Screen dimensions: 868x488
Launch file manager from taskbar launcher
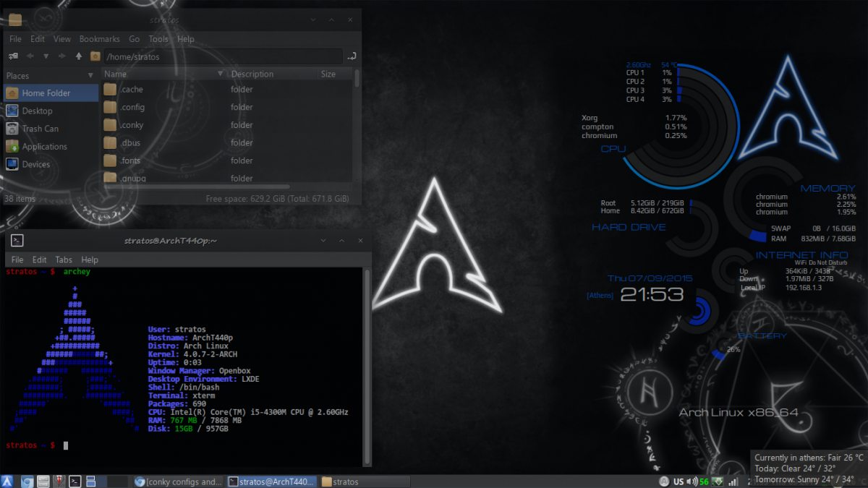[43, 481]
